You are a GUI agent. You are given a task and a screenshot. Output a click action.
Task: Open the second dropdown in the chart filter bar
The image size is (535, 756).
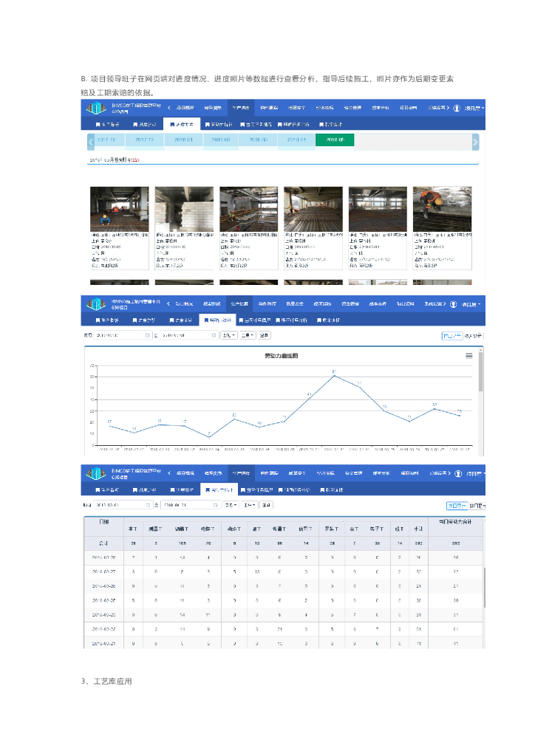click(x=248, y=335)
